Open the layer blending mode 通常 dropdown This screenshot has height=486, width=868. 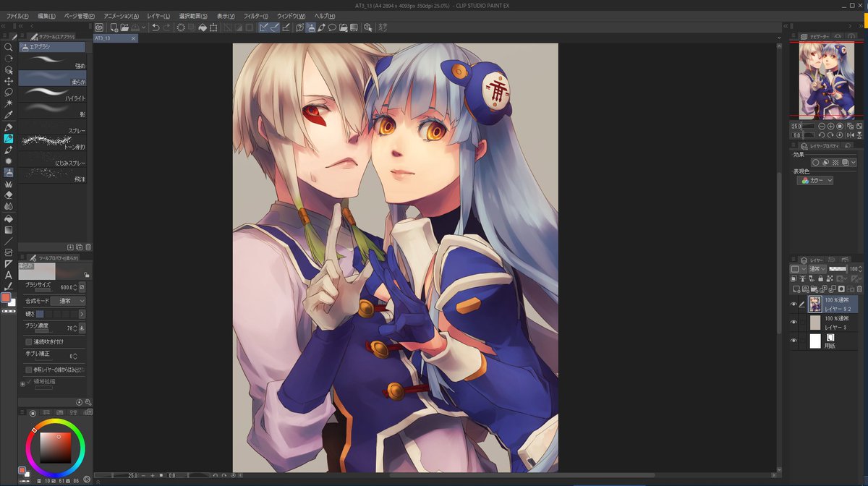[817, 269]
